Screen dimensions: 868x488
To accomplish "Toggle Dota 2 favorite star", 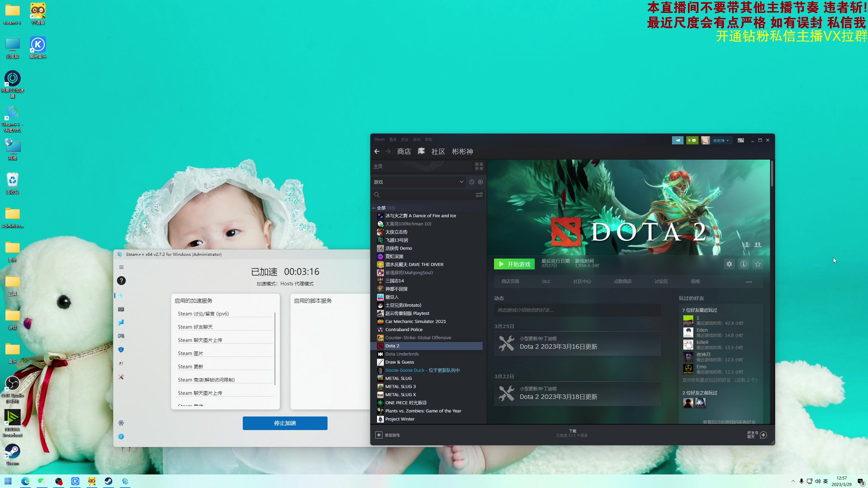I will (x=758, y=264).
